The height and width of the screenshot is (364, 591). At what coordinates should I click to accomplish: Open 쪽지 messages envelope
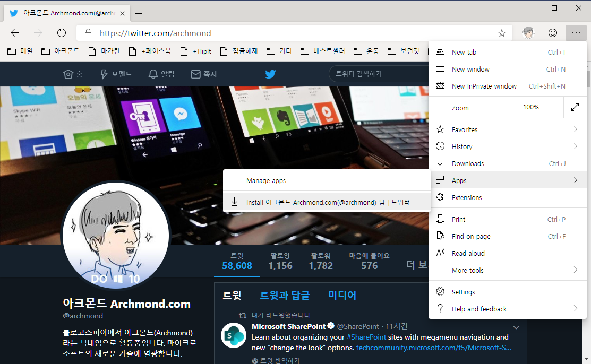[203, 74]
